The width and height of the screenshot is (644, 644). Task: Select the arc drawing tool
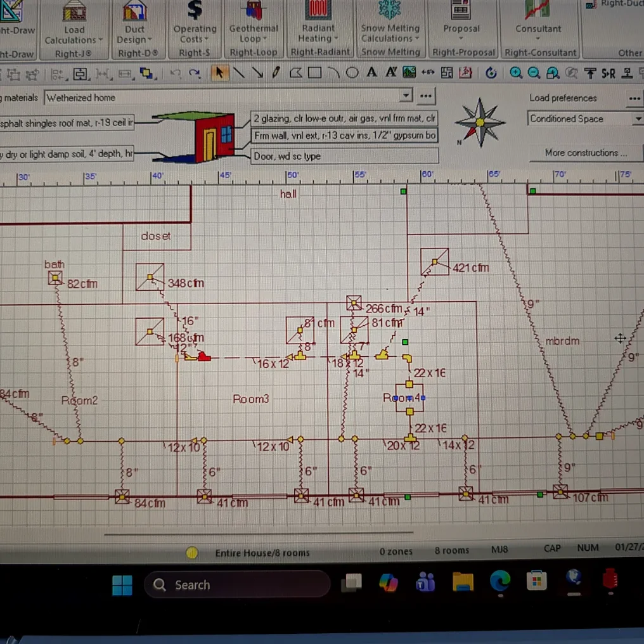(333, 73)
